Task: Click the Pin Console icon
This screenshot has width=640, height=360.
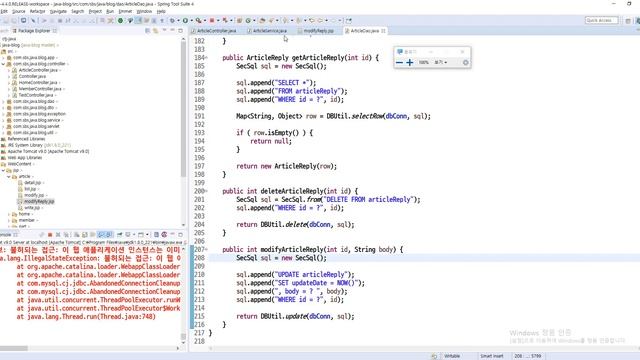Action: [120, 235]
